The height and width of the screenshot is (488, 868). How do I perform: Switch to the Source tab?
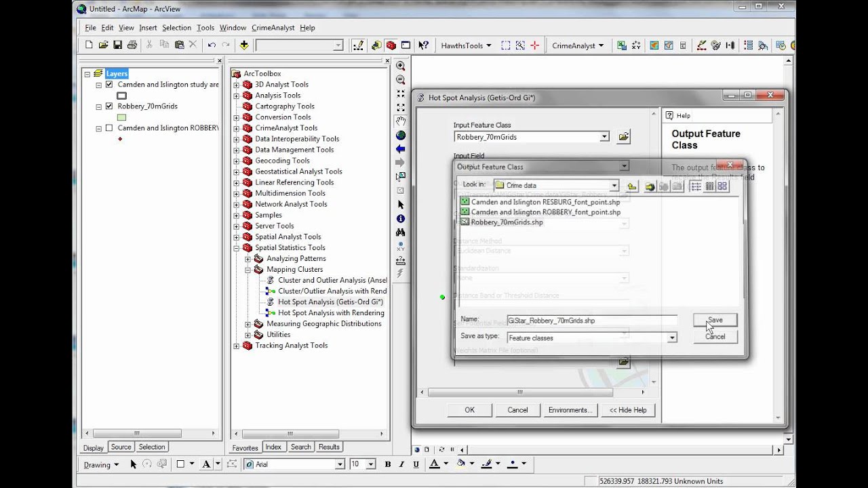121,447
